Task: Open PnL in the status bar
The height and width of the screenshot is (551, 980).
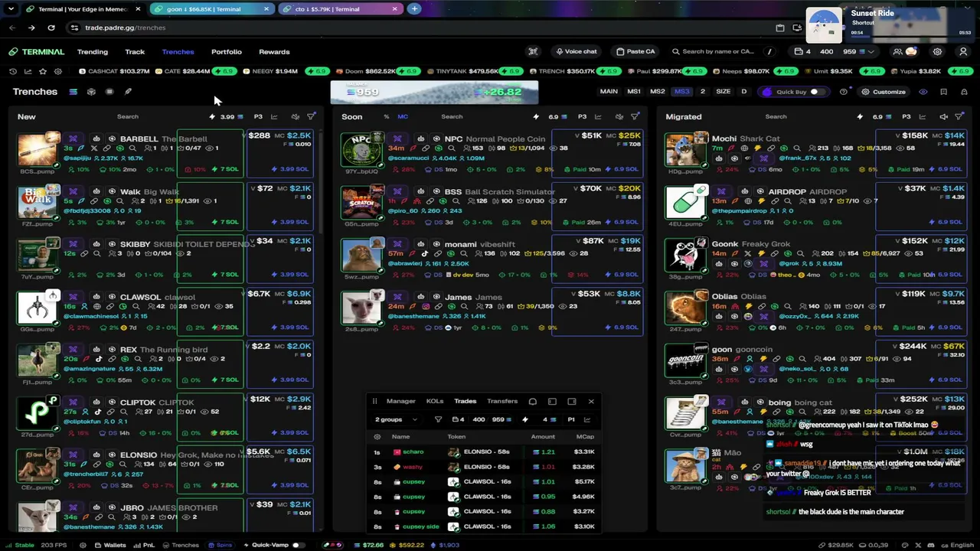Action: [x=144, y=546]
